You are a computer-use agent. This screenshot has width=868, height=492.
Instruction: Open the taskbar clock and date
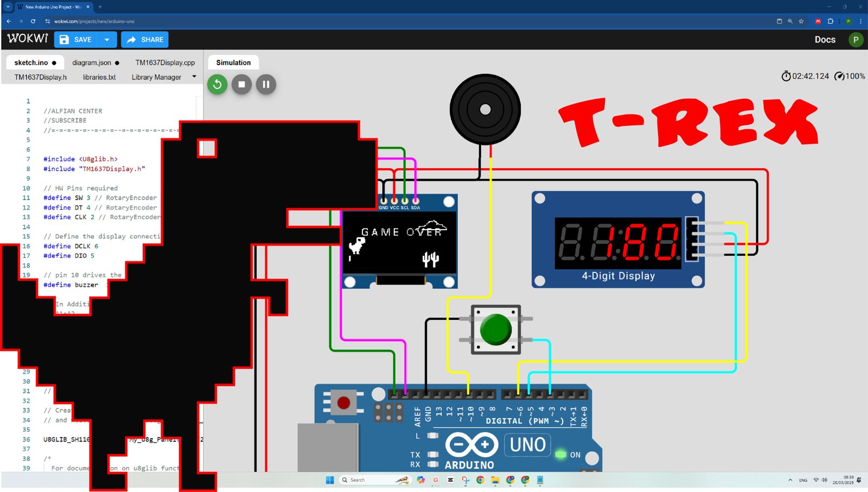(x=843, y=480)
